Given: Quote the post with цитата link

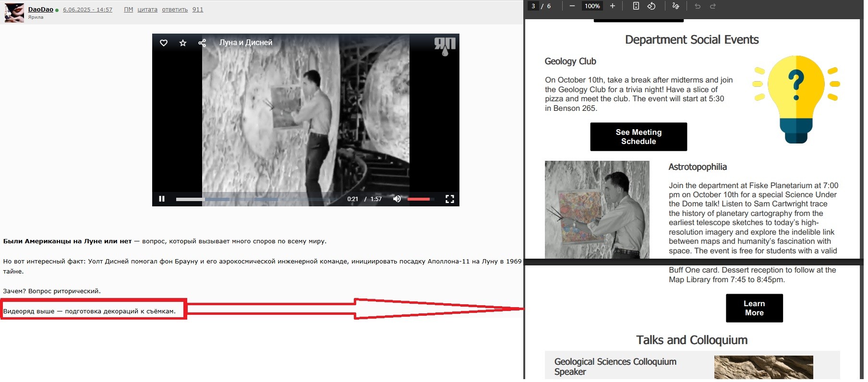Looking at the screenshot, I should (147, 10).
